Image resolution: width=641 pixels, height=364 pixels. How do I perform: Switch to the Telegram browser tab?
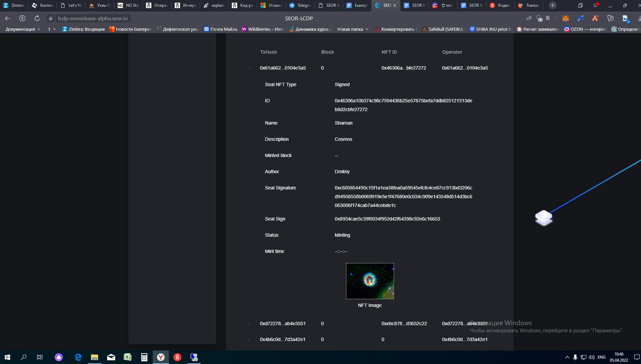coord(300,5)
